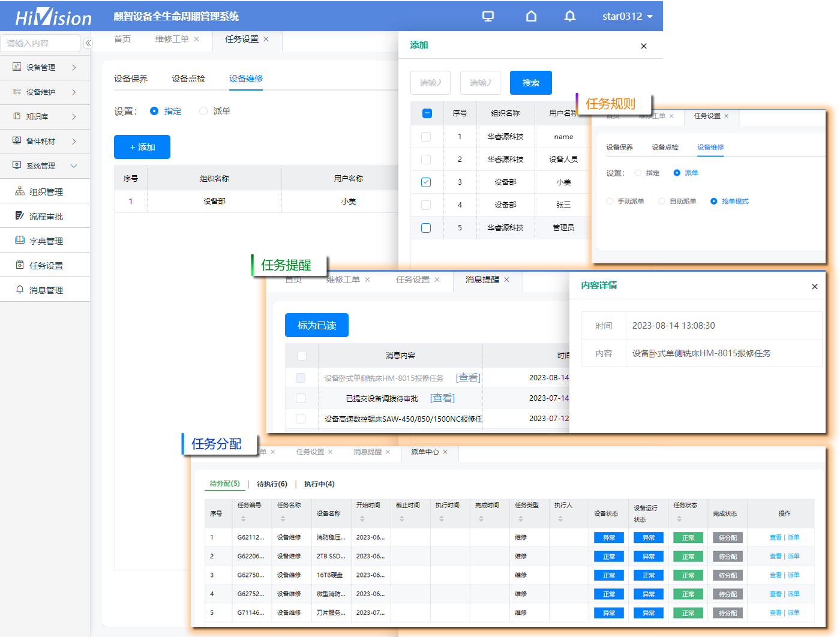Expand the 设备管理 chevron
This screenshot has height=637, width=840.
[x=74, y=67]
